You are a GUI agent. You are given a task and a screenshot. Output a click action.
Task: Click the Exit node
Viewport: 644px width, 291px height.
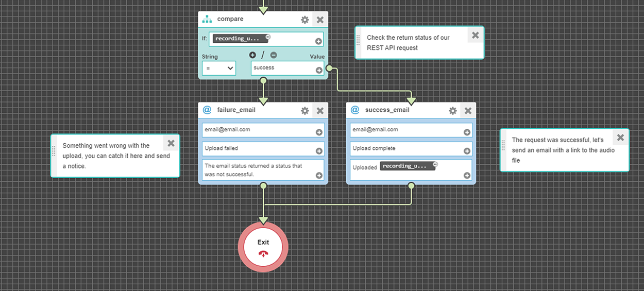pos(263,247)
